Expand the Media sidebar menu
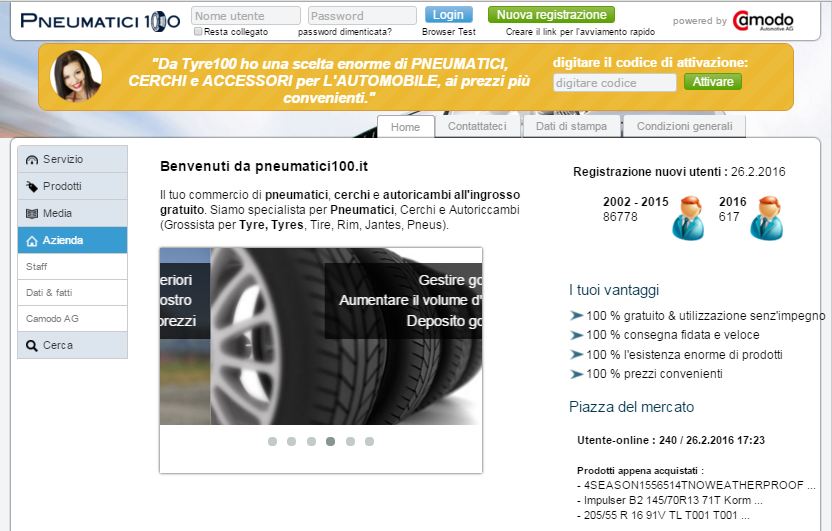832x531 pixels. pos(72,213)
